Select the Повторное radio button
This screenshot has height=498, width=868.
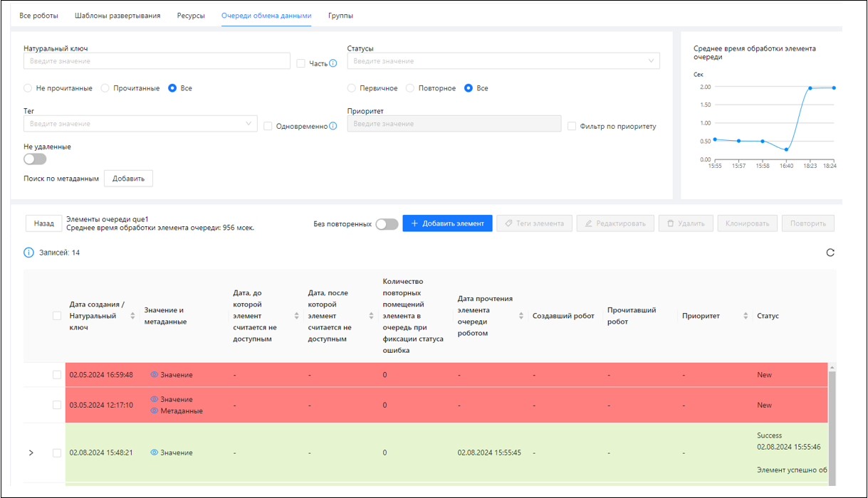coord(410,88)
